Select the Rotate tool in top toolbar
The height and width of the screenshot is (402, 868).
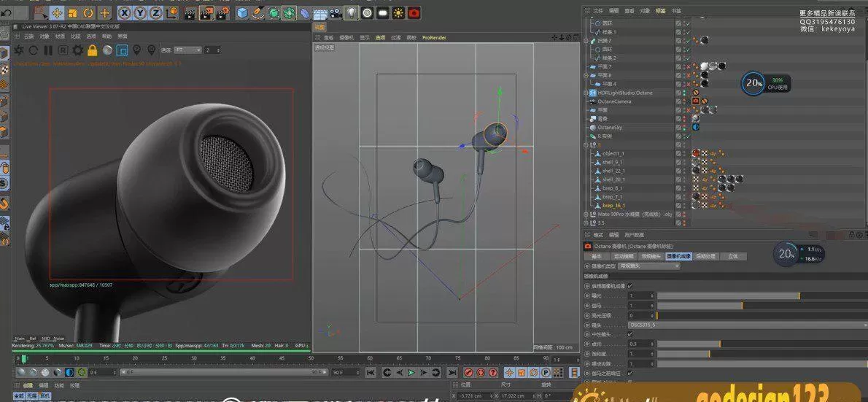(88, 13)
